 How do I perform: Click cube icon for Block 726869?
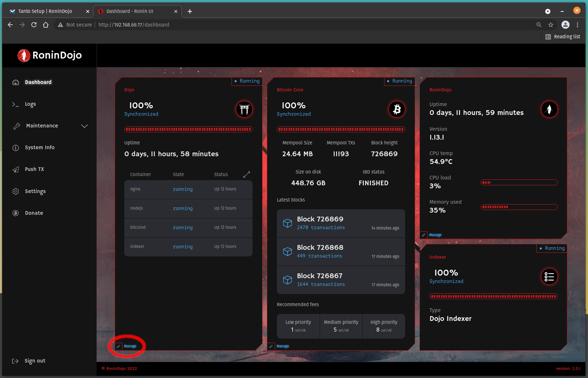288,223
